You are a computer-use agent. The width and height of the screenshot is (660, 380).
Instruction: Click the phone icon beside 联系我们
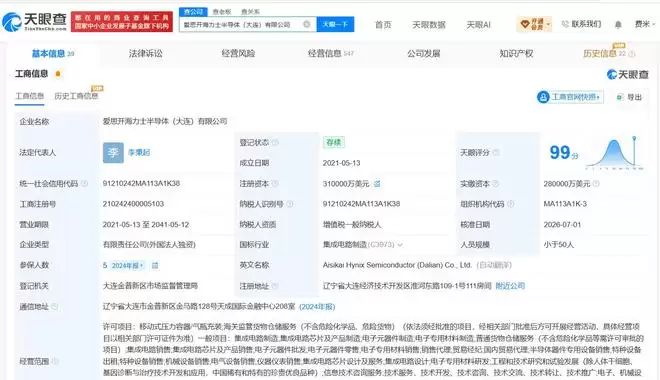tap(565, 24)
